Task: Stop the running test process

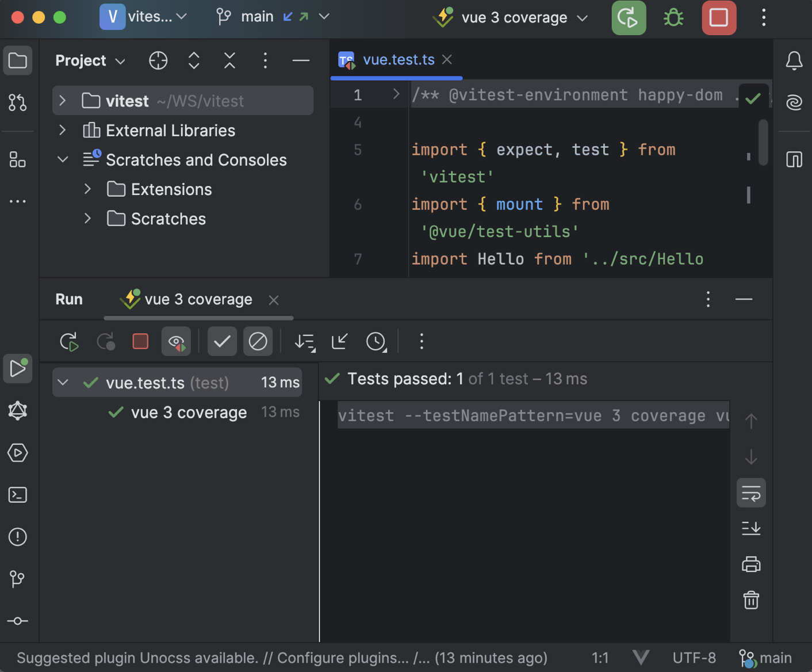Action: click(140, 341)
